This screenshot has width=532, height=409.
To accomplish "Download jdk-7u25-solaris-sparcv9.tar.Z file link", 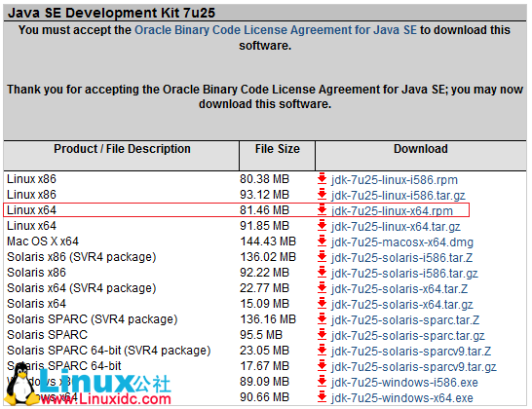I will pyautogui.click(x=411, y=352).
